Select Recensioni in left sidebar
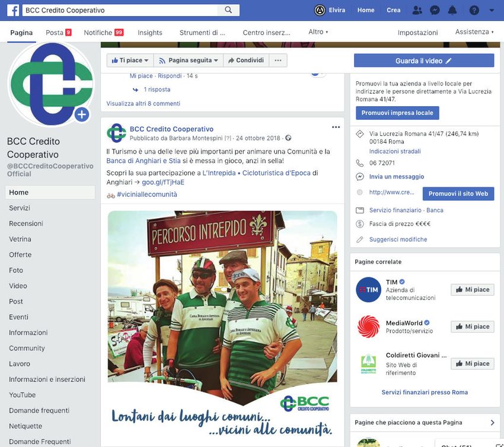Viewport: 504px width, 447px height. coord(26,223)
